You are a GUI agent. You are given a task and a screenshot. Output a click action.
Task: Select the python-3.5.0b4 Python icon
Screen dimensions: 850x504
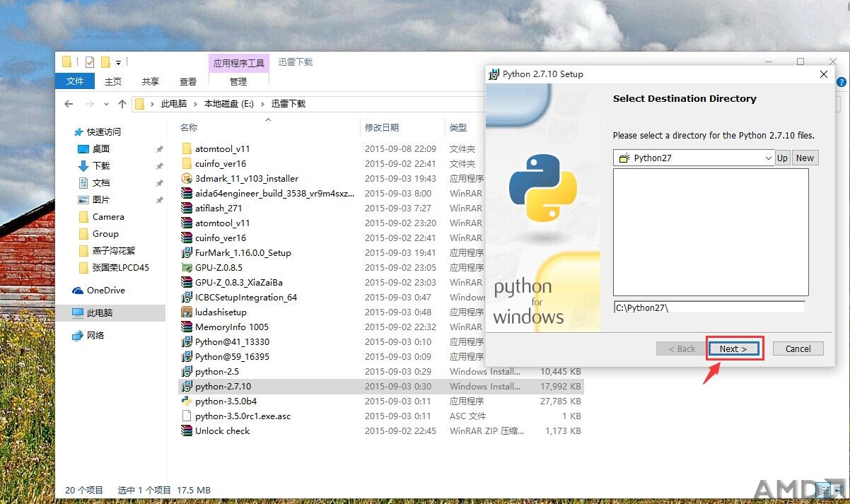(x=187, y=402)
